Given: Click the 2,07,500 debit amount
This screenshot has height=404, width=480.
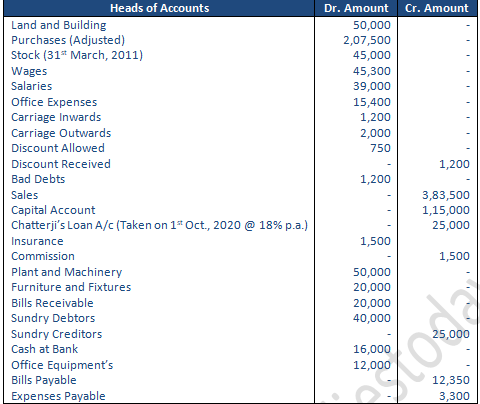Looking at the screenshot, I should tap(367, 40).
